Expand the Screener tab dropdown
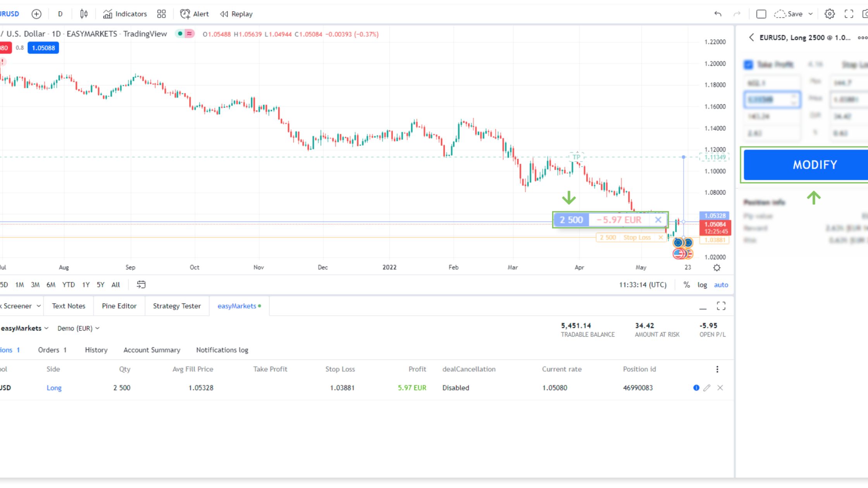868x488 pixels. coord(39,306)
